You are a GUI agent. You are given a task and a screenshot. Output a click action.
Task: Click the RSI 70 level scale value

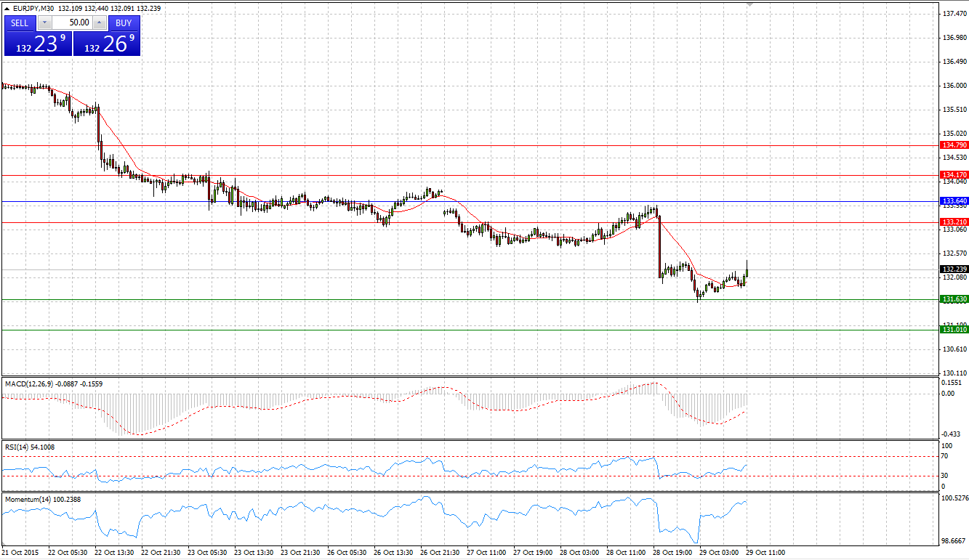(945, 456)
